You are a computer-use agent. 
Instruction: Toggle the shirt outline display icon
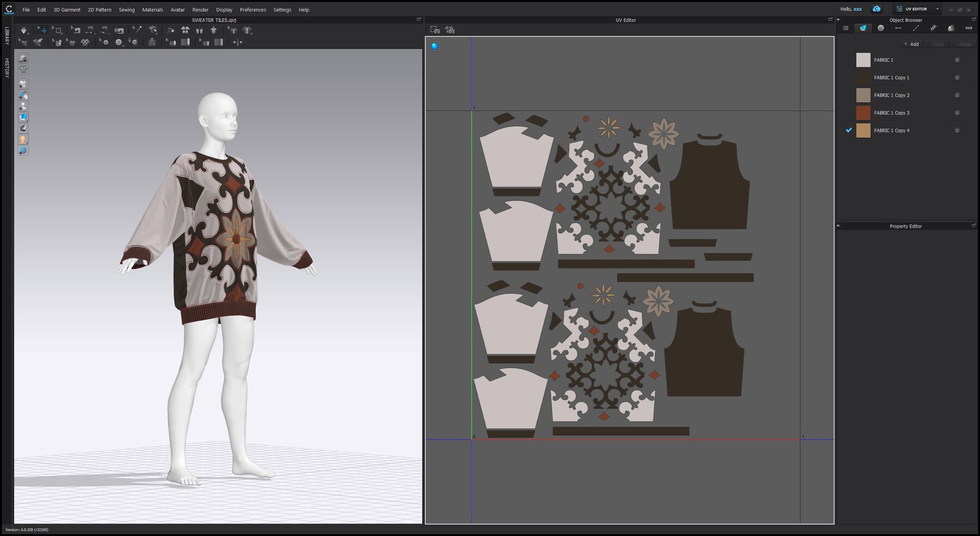point(23,69)
